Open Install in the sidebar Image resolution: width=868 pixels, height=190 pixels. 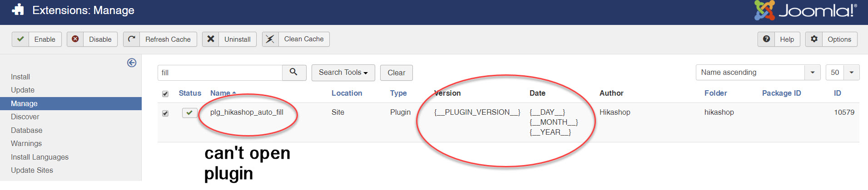pyautogui.click(x=20, y=77)
